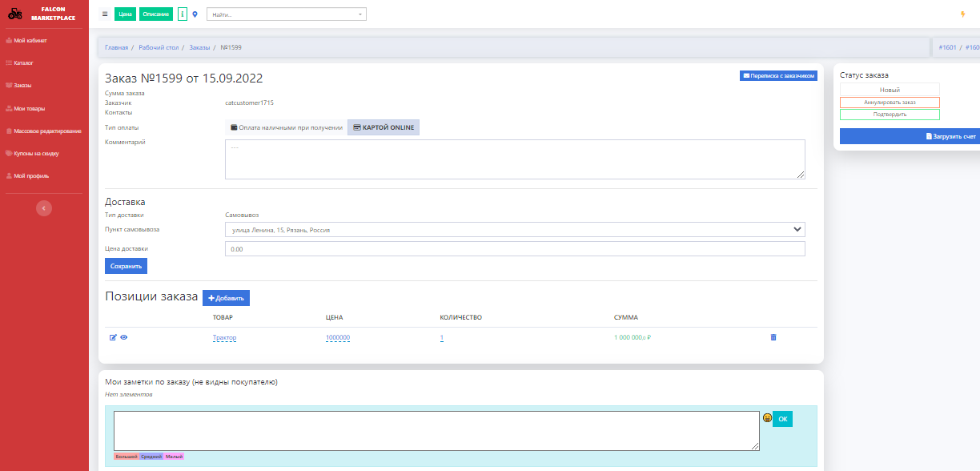Viewport: 980px width, 471px height.
Task: Open 'Каталог' in the sidebar menu
Action: coord(23,62)
